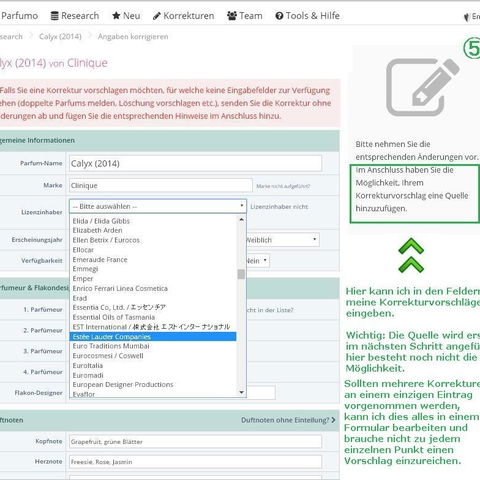
Task: Open Tools & Hilfe menu
Action: [x=307, y=16]
